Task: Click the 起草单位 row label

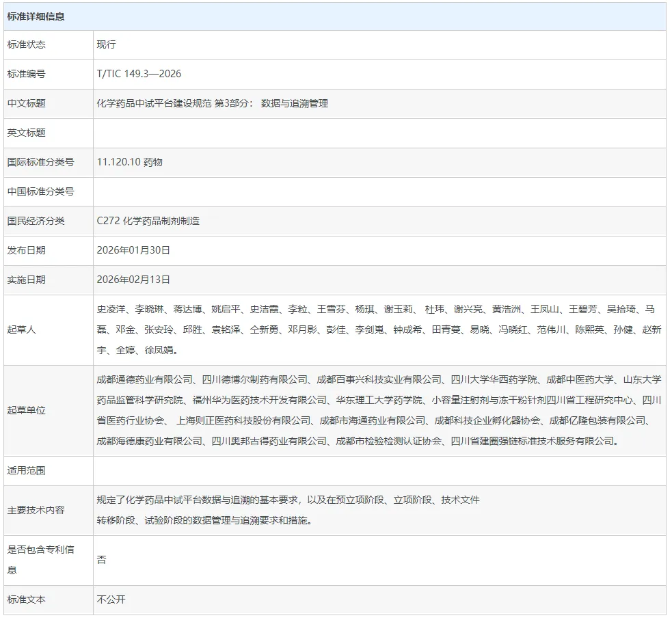Action: click(x=26, y=410)
